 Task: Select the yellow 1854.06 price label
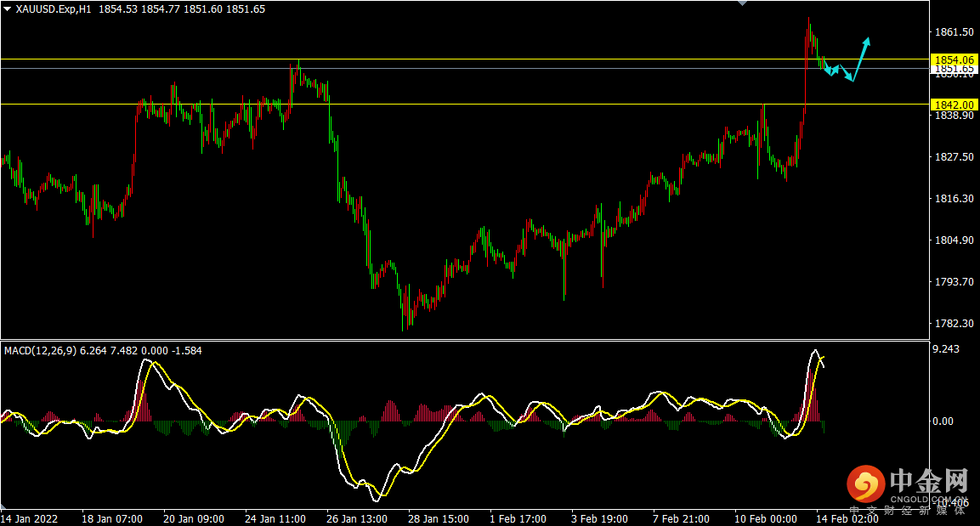[x=954, y=60]
